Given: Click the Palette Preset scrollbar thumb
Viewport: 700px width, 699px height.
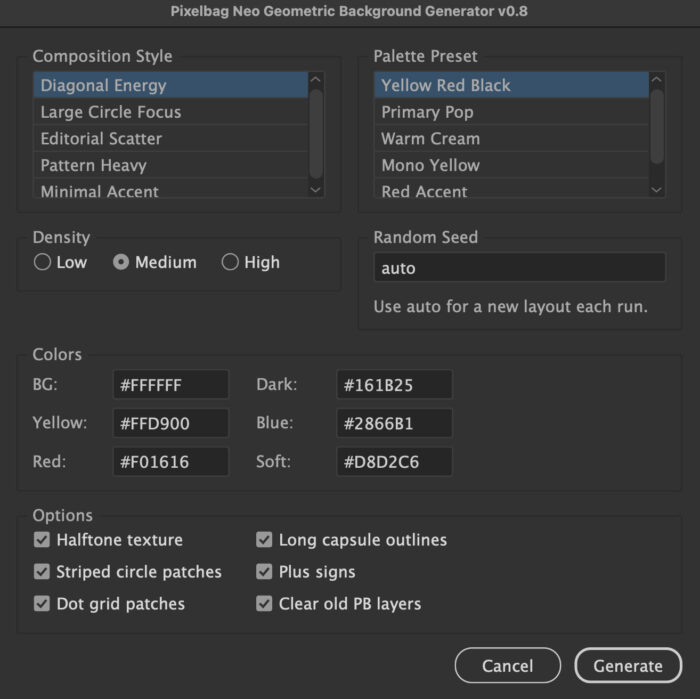Looking at the screenshot, I should pos(657,127).
